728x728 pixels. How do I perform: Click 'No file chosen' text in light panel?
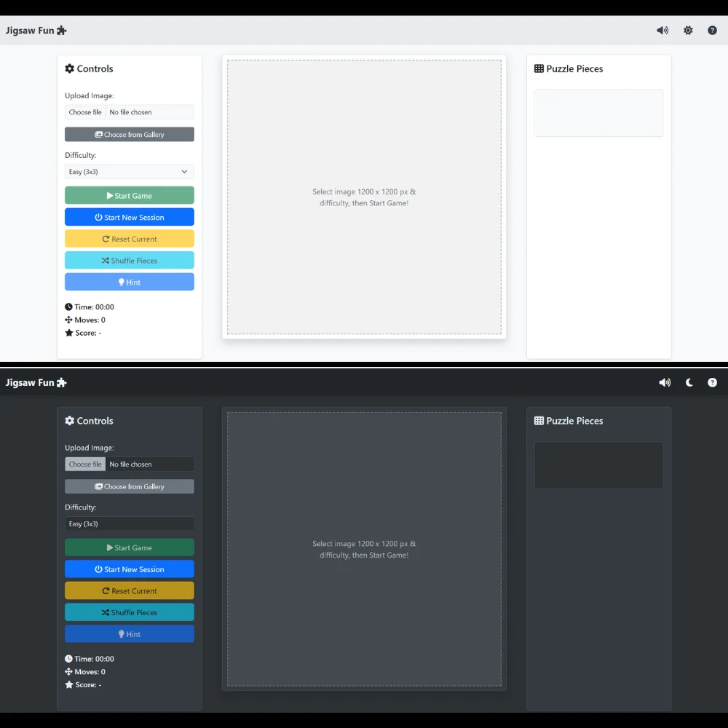(x=130, y=112)
